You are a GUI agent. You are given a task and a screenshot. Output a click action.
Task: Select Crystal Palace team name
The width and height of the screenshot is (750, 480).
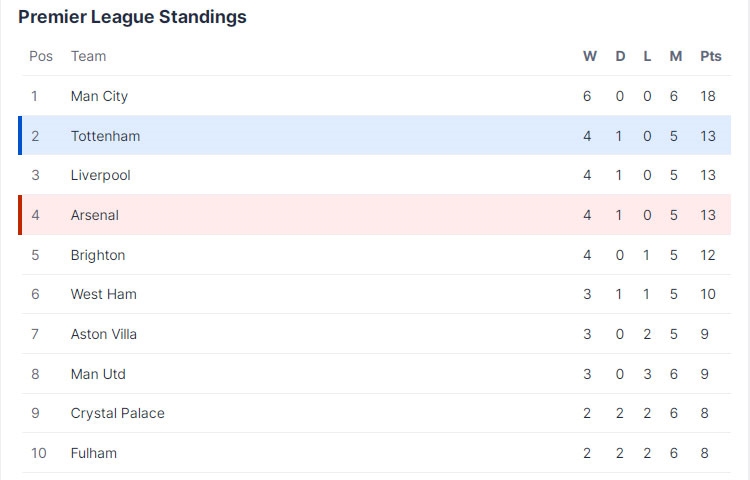(x=117, y=413)
